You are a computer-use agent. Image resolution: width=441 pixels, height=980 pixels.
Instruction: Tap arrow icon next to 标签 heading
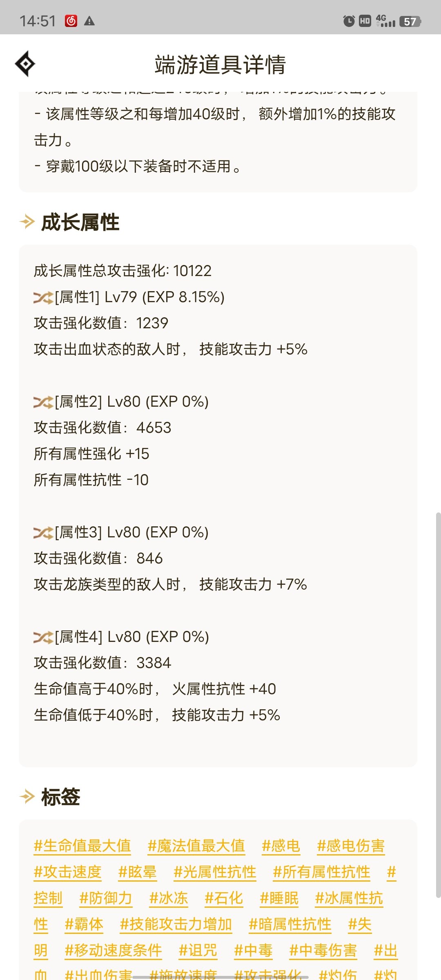(27, 796)
